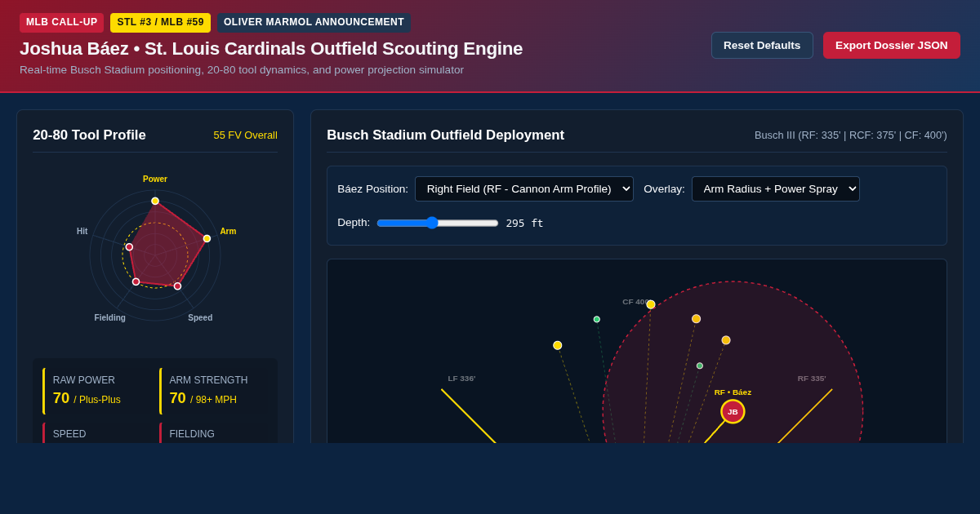Click the 20-80 Tool Profile heading
Image resolution: width=980 pixels, height=514 pixels.
point(89,135)
